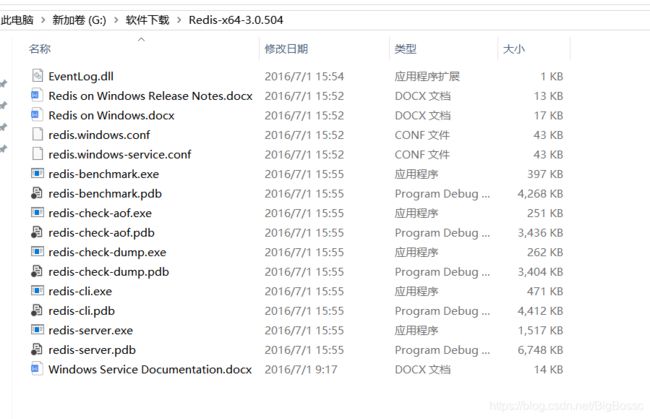Click the redis-server.exe application icon
This screenshot has width=650, height=419.
pos(37,330)
